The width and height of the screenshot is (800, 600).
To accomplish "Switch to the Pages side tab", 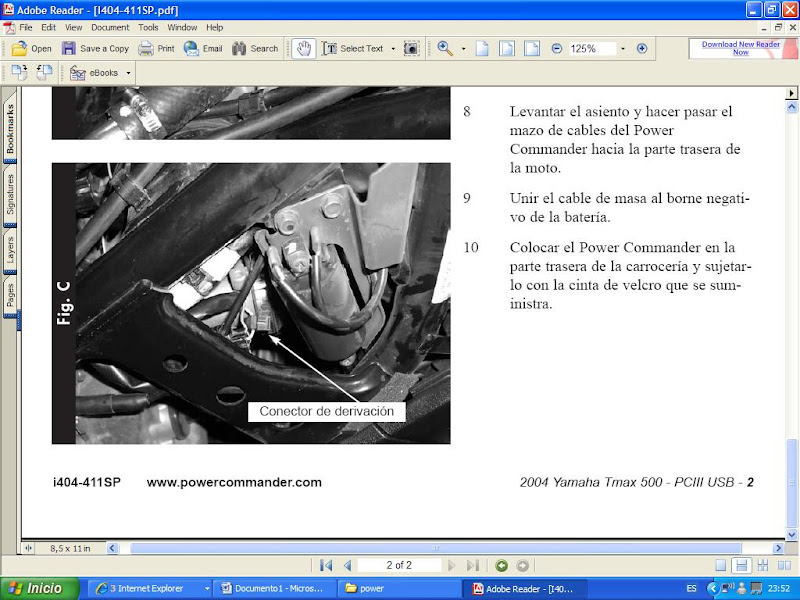I will [10, 295].
